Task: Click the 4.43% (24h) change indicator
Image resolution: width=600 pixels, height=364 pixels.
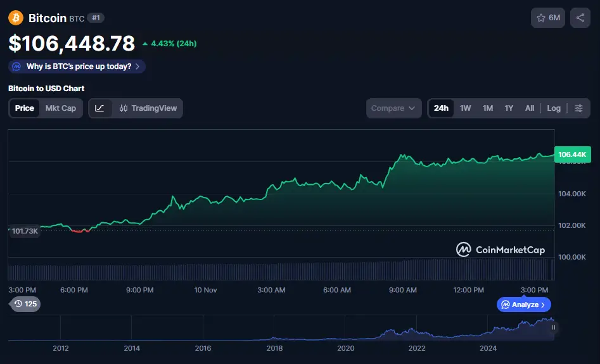Action: tap(170, 44)
